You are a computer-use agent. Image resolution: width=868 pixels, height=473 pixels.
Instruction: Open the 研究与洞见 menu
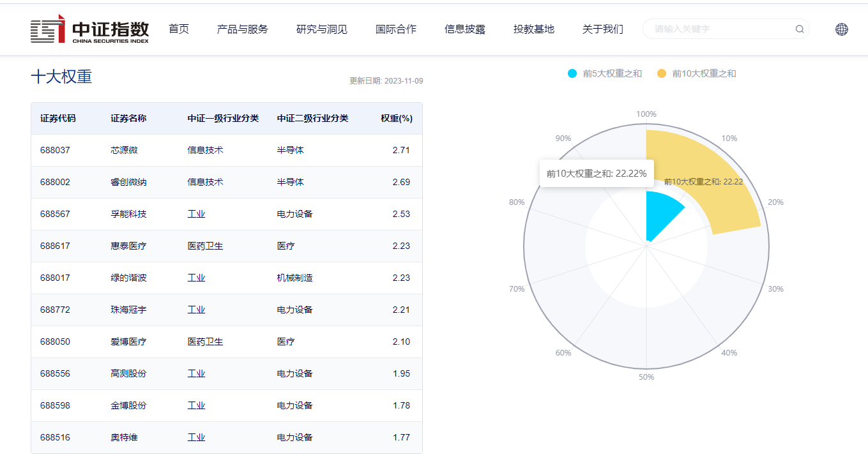tap(321, 29)
